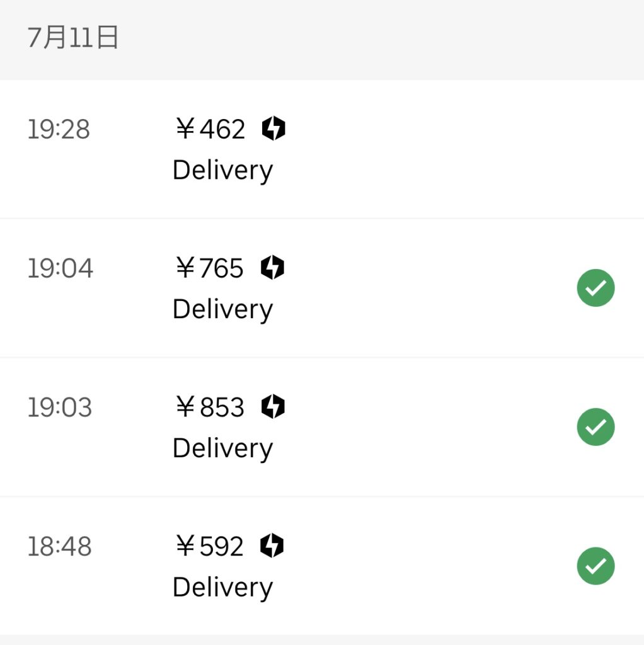Open the ¥853 trip amount

pyautogui.click(x=210, y=407)
